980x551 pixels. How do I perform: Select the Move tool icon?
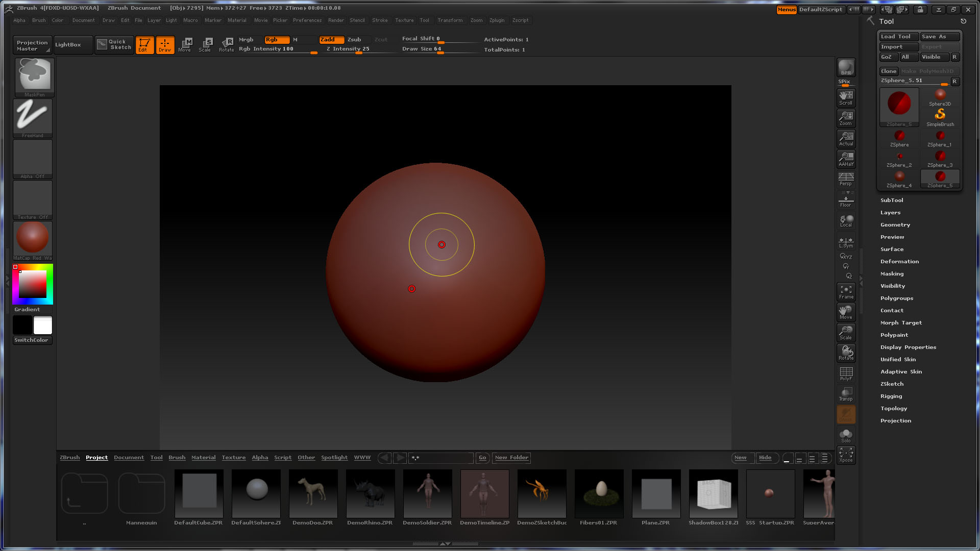click(185, 45)
